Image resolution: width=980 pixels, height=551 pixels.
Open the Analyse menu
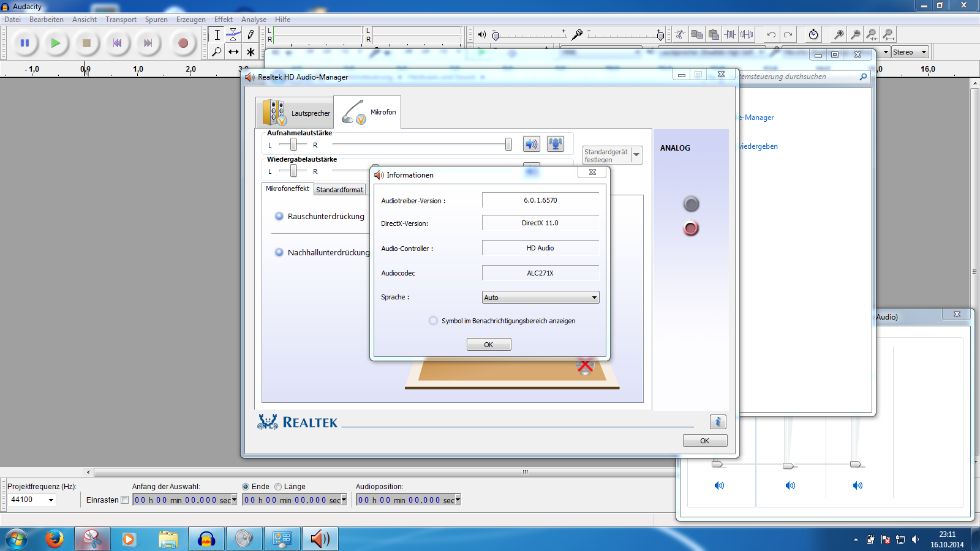[254, 20]
